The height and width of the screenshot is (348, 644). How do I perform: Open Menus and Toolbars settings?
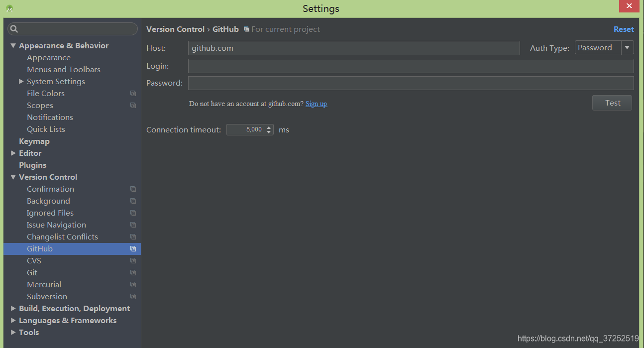tap(64, 70)
